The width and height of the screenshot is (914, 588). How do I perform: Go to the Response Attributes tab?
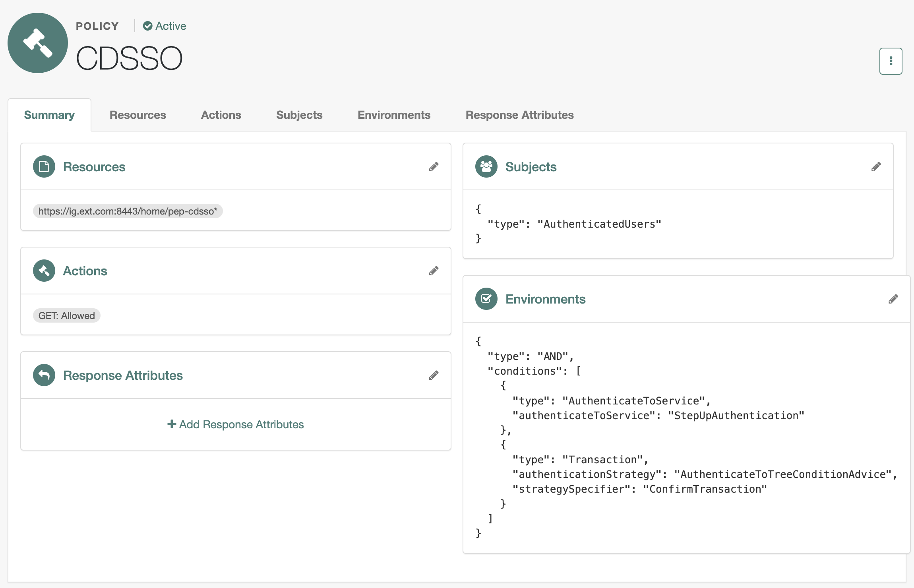point(519,115)
